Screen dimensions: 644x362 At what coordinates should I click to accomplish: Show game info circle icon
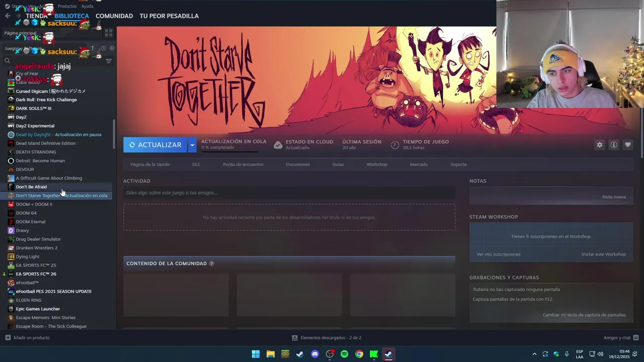613,145
